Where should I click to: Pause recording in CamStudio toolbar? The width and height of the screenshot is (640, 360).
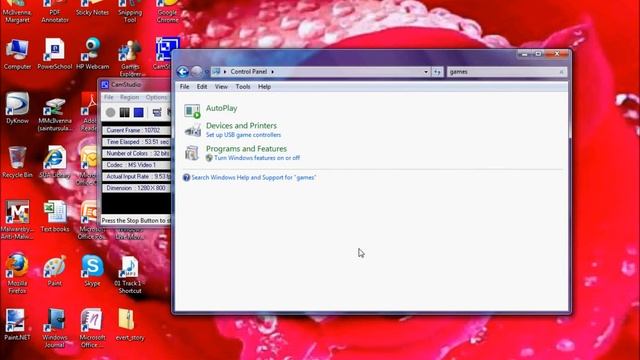click(x=124, y=112)
